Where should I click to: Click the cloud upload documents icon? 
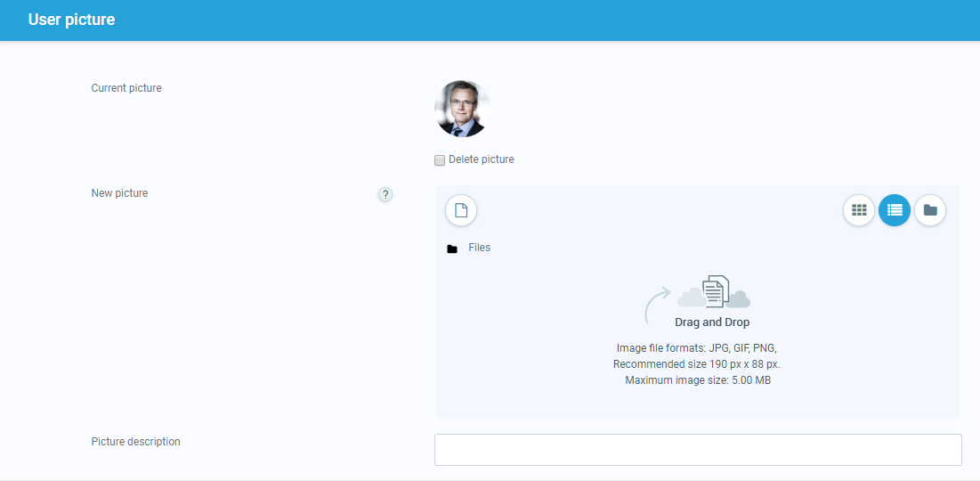(x=715, y=291)
